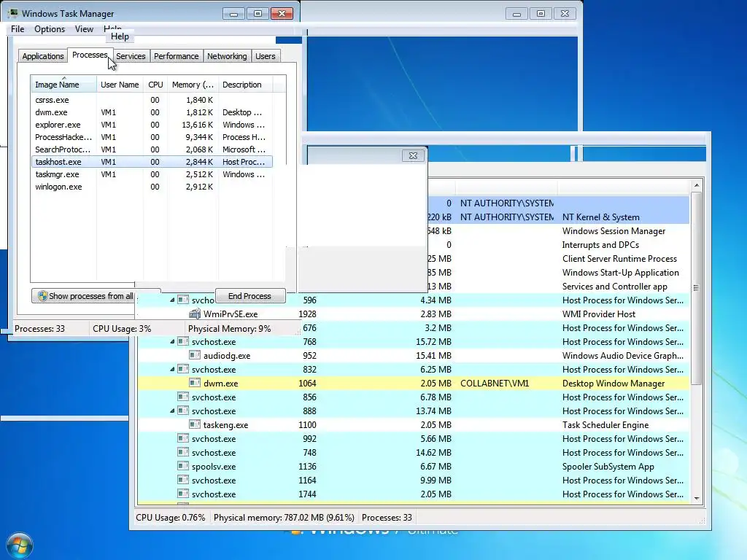This screenshot has height=560, width=747.
Task: Select ProcessHacker row in Task Manager
Action: click(152, 137)
